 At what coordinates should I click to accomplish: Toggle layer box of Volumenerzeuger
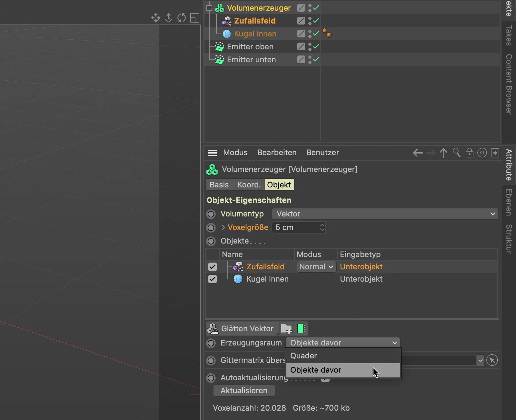(301, 8)
